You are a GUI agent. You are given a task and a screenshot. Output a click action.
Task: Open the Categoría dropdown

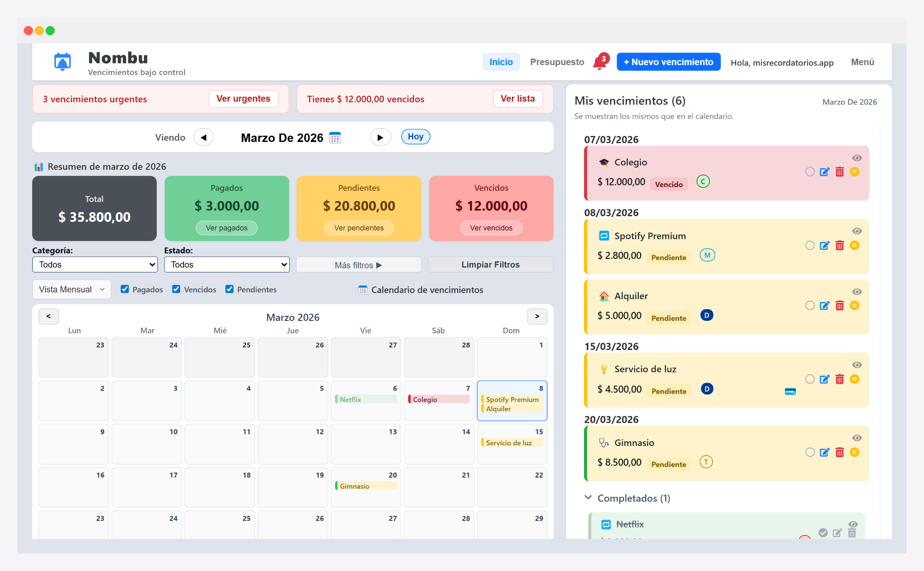coord(95,264)
